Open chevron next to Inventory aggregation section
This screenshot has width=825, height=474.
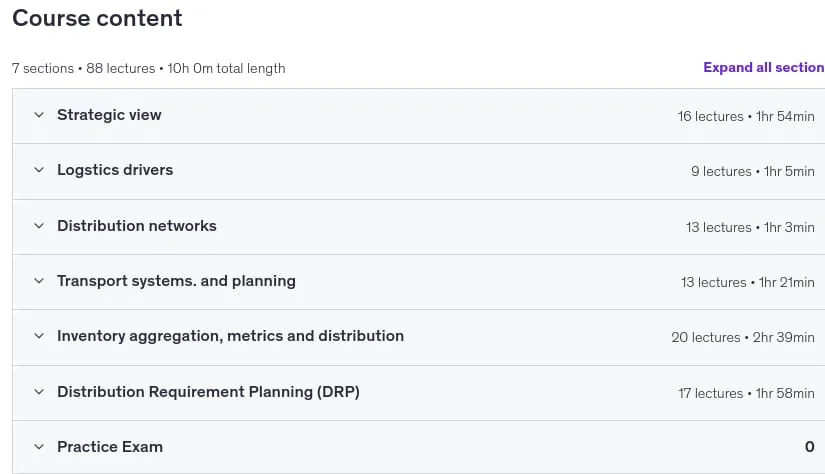(39, 336)
